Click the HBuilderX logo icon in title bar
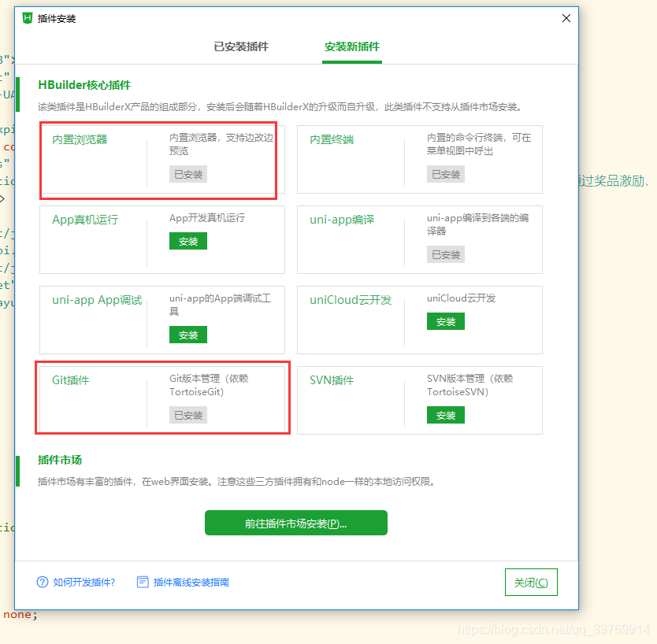Viewport: 657px width, 644px height. (x=28, y=18)
